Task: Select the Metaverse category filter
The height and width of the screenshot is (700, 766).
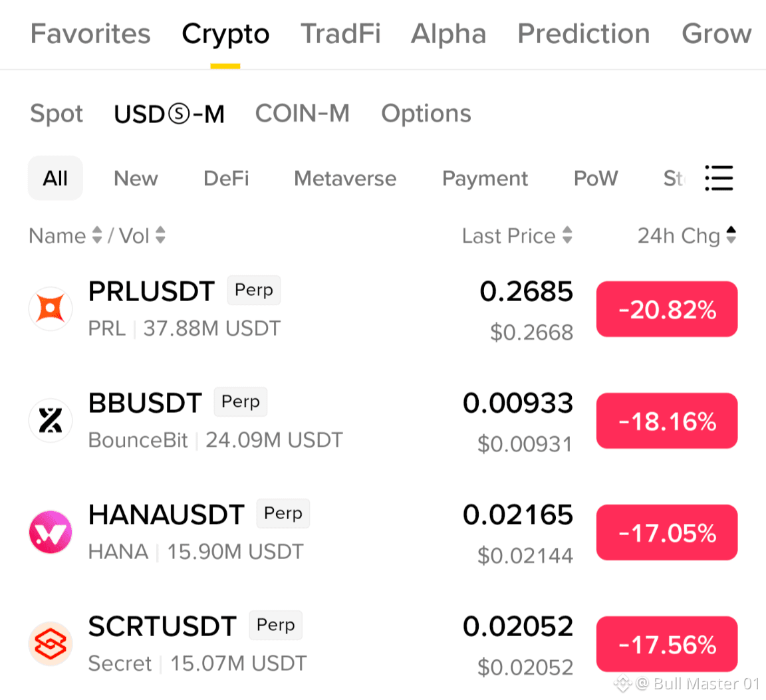Action: 345,178
